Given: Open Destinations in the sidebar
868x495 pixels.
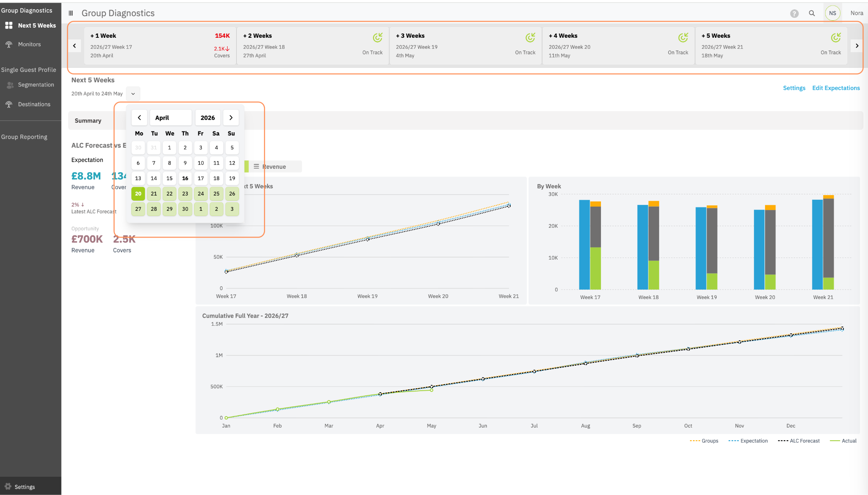Looking at the screenshot, I should pos(34,104).
